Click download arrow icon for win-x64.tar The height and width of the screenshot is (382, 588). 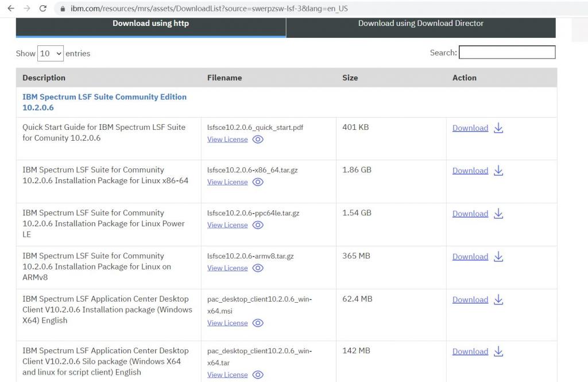coord(498,352)
